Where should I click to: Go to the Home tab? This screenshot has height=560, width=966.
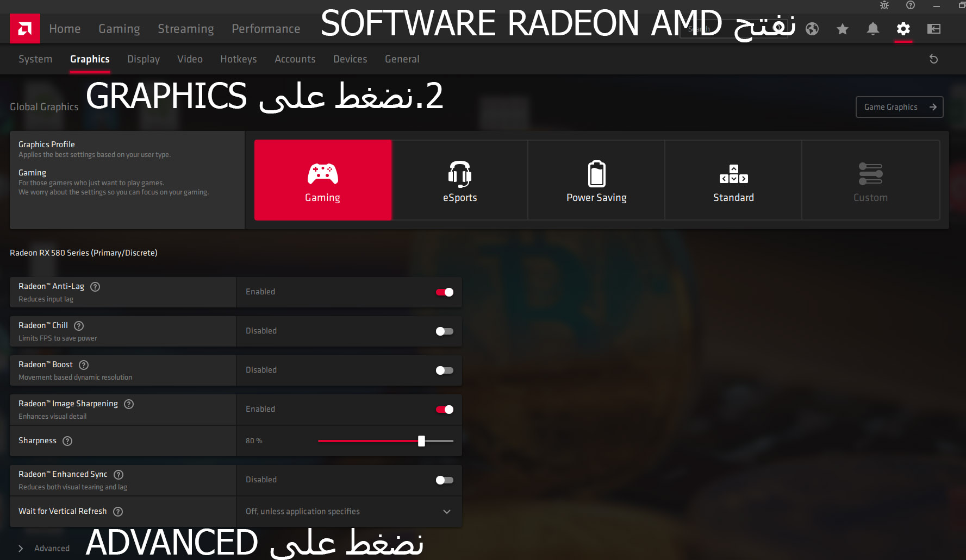pos(65,29)
